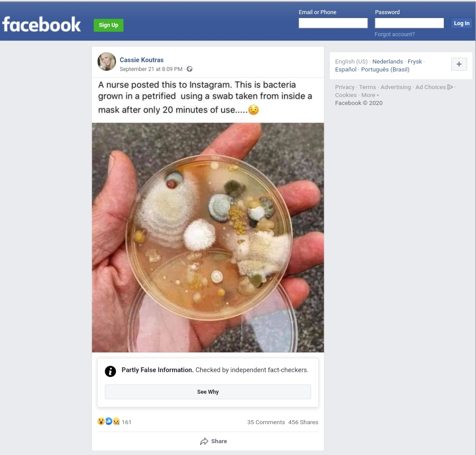Click the share arrow icon

204,441
